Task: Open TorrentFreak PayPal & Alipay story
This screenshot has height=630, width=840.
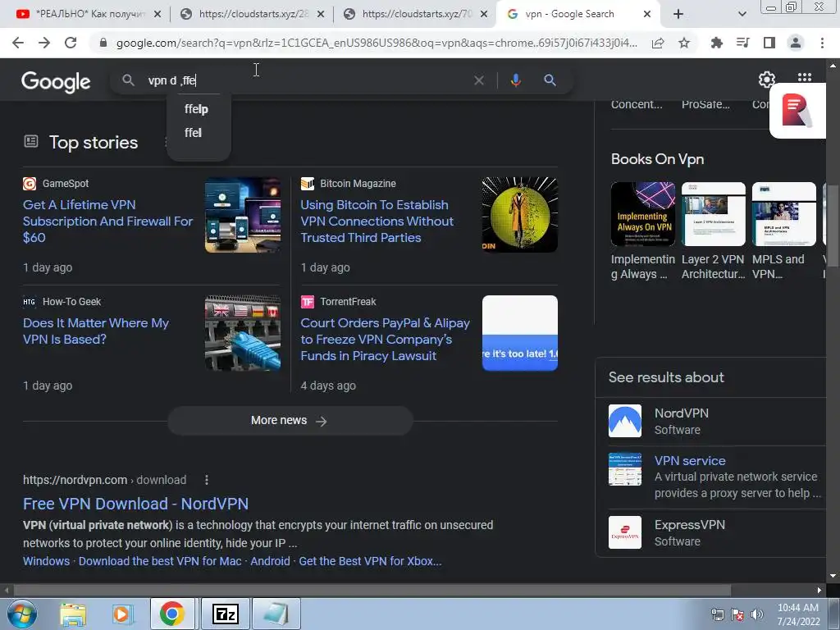Action: point(386,340)
